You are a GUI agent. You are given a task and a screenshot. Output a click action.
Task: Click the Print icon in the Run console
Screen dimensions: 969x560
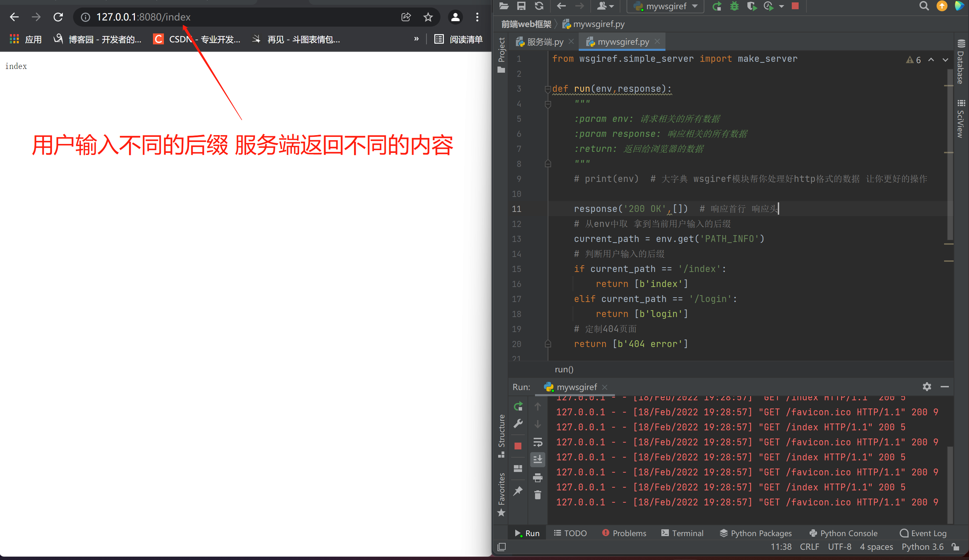click(537, 478)
